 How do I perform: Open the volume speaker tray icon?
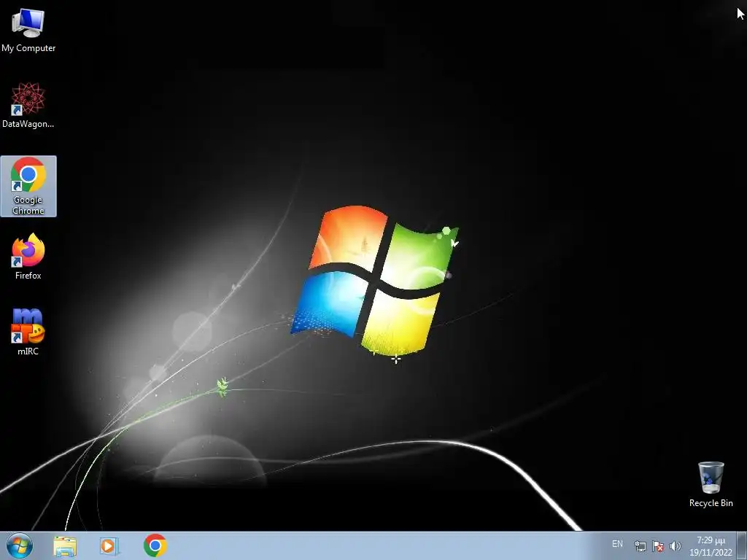coord(675,546)
